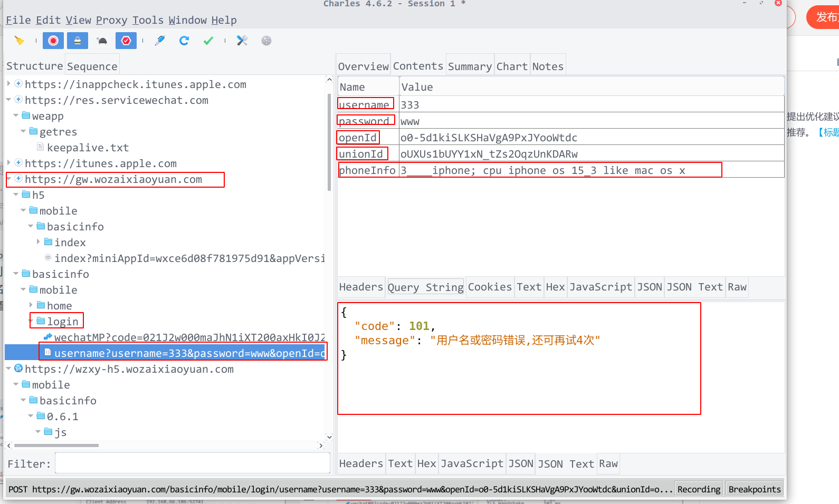Collapse the weapp folder
Image resolution: width=839 pixels, height=504 pixels.
pyautogui.click(x=16, y=115)
